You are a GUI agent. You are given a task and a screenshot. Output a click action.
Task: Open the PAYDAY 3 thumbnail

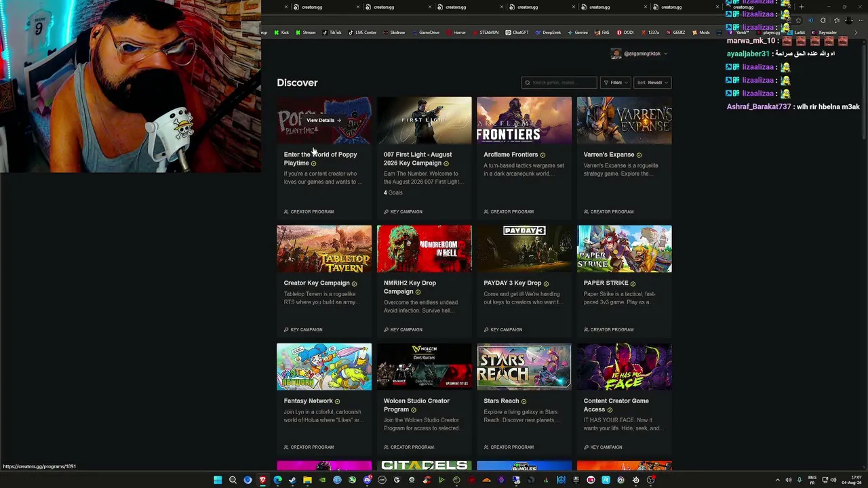pos(524,249)
